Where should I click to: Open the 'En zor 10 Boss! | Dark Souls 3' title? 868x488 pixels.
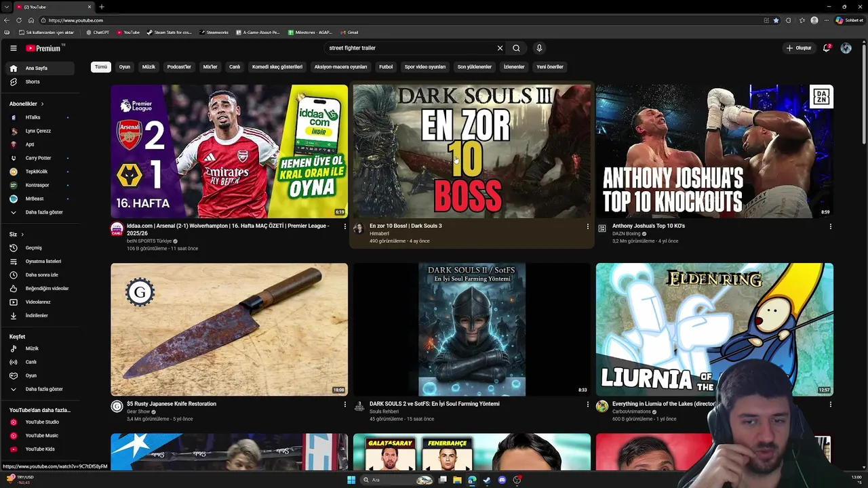click(406, 226)
